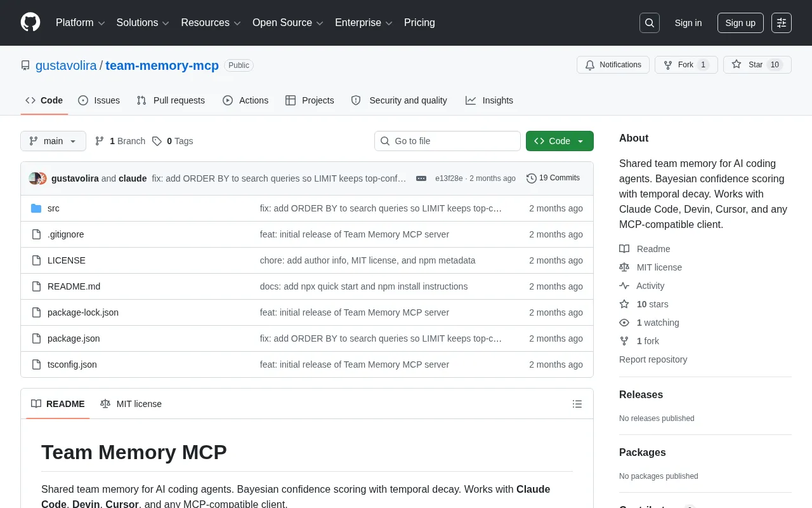Open the commit hash e13f28e
Image resolution: width=812 pixels, height=508 pixels.
pos(449,178)
